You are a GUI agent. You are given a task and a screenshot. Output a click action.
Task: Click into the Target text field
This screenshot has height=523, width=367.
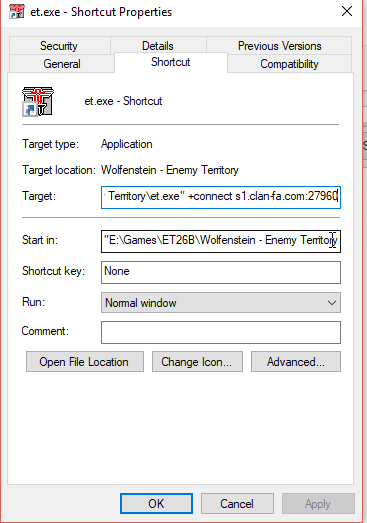pyautogui.click(x=221, y=197)
